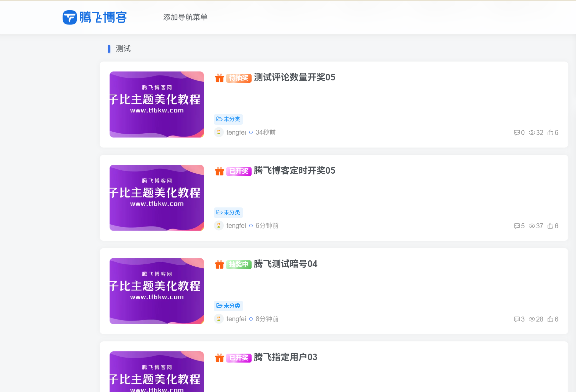Screen dimensions: 576x392
Task: Click the 8分钟前 timestamp text
Action: click(266, 319)
